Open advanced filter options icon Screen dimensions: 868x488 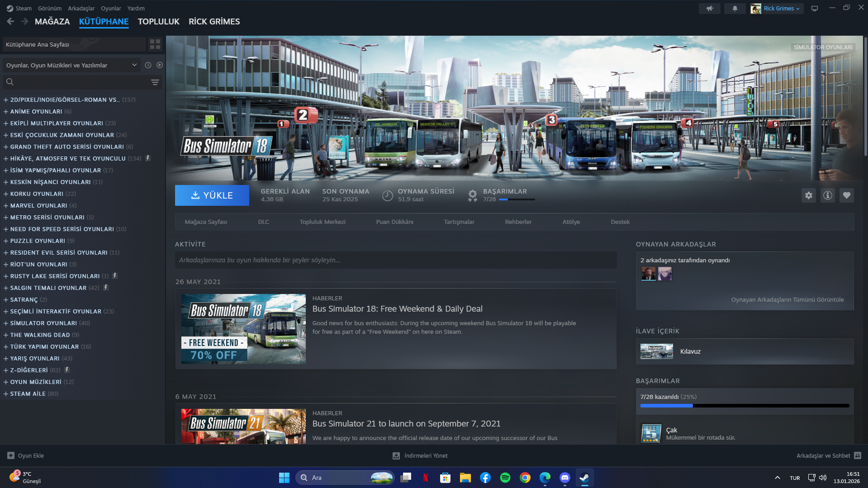tap(155, 82)
